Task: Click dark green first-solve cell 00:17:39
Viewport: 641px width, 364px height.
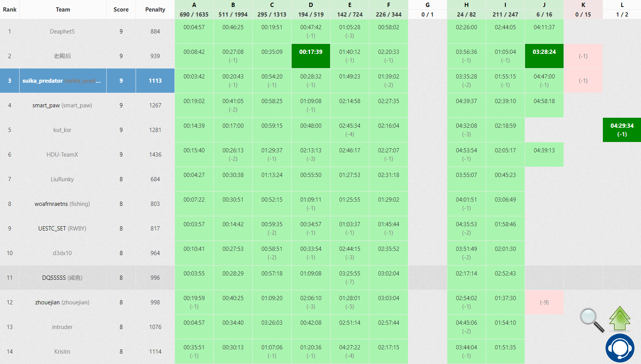Action: (x=311, y=56)
